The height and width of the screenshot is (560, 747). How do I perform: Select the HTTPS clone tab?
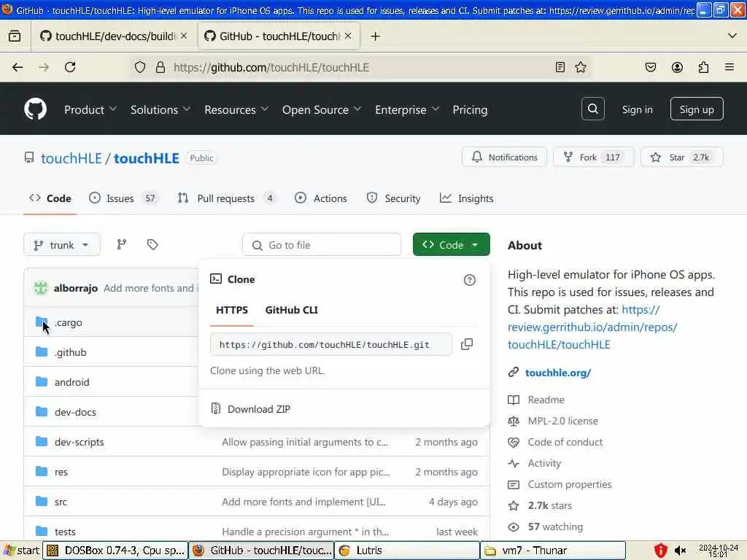coord(232,310)
